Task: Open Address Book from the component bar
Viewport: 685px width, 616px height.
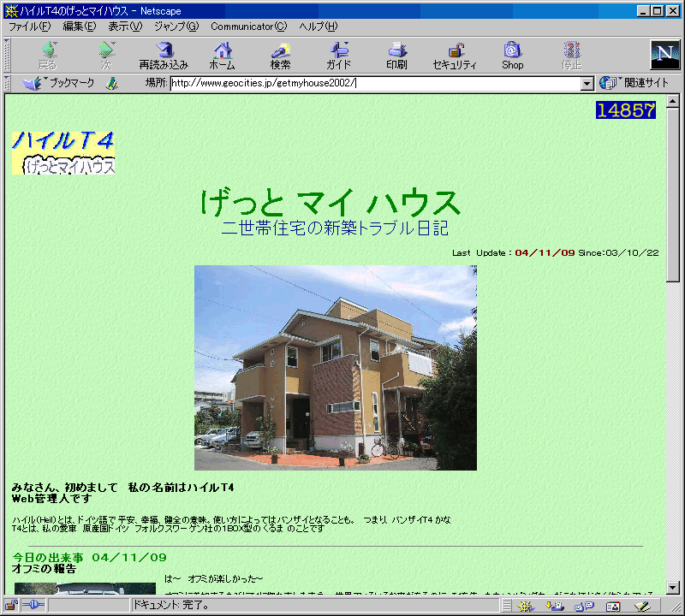Action: click(613, 606)
